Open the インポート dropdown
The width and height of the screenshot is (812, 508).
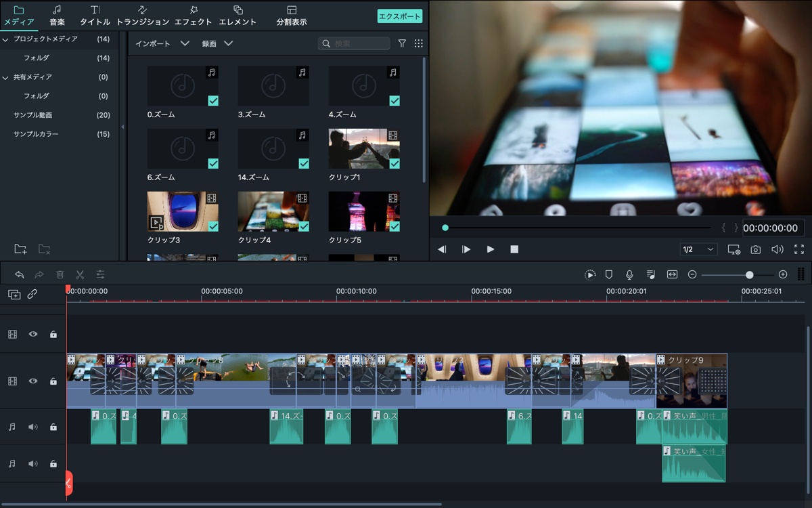pos(162,43)
